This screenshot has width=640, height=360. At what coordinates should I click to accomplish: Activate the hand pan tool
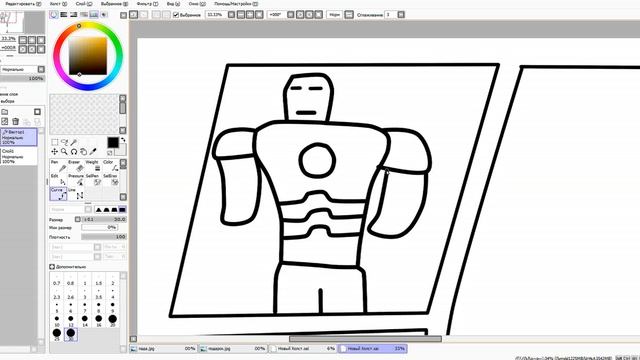point(84,151)
